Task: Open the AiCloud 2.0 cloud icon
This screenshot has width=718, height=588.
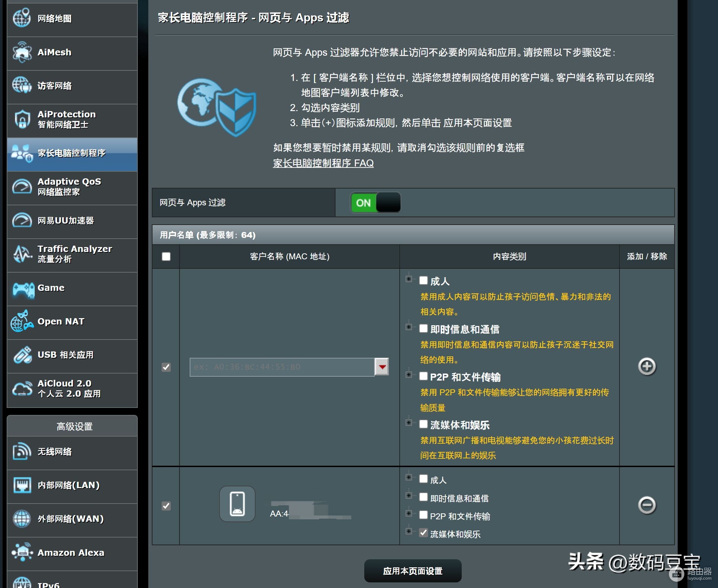Action: pos(22,389)
